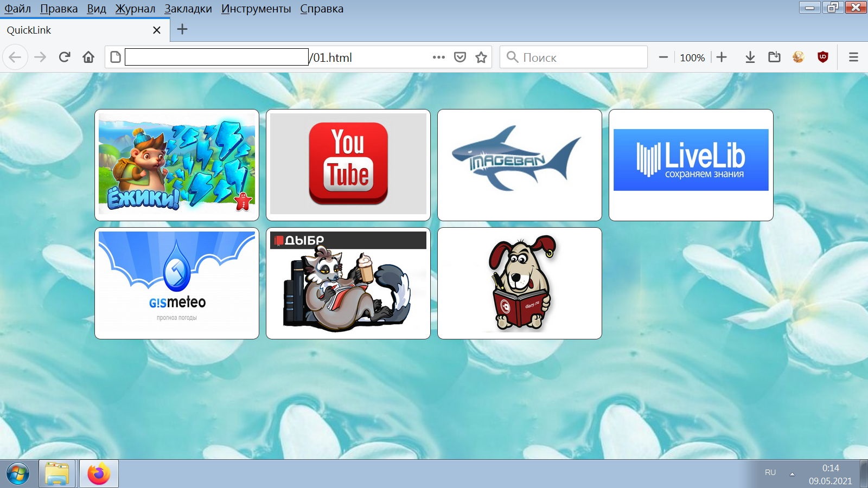Image resolution: width=868 pixels, height=488 pixels.
Task: Open the Журнал menu
Action: (x=135, y=9)
